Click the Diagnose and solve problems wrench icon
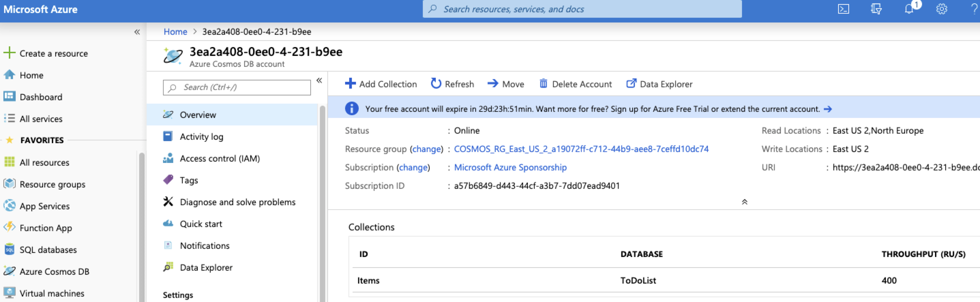This screenshot has height=302, width=980. (x=168, y=201)
